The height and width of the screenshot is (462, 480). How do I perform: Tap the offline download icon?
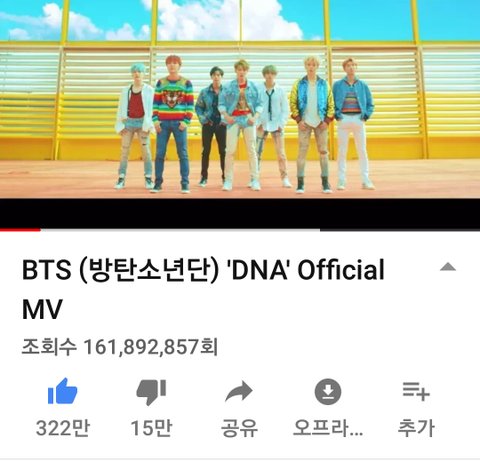[x=328, y=392]
